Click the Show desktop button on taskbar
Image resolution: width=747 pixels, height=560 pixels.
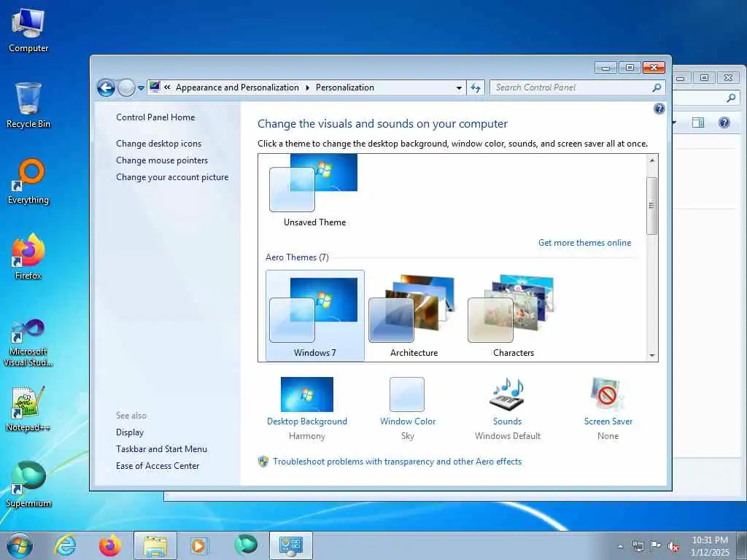click(741, 546)
